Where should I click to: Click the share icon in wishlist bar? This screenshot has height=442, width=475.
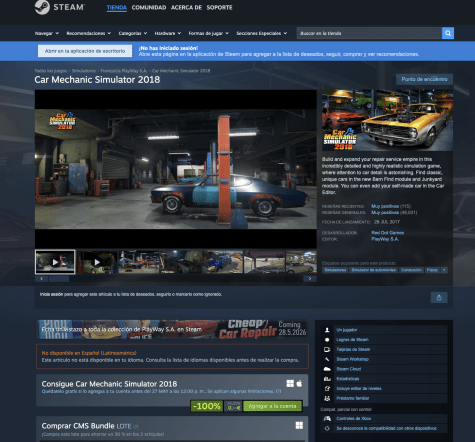(439, 298)
